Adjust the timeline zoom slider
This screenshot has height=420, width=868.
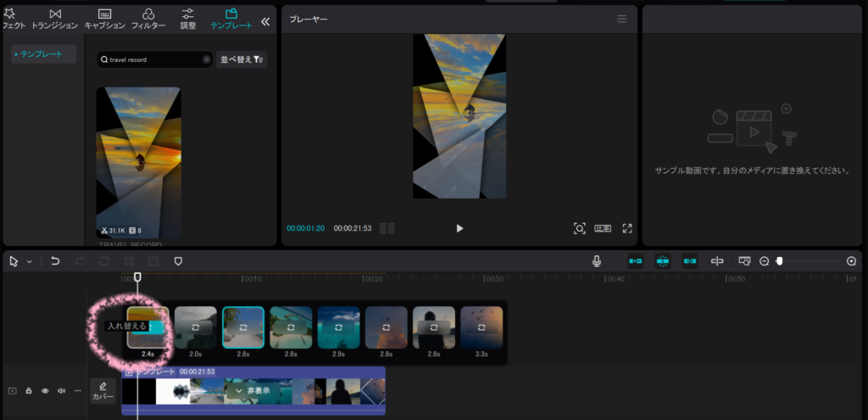(780, 261)
